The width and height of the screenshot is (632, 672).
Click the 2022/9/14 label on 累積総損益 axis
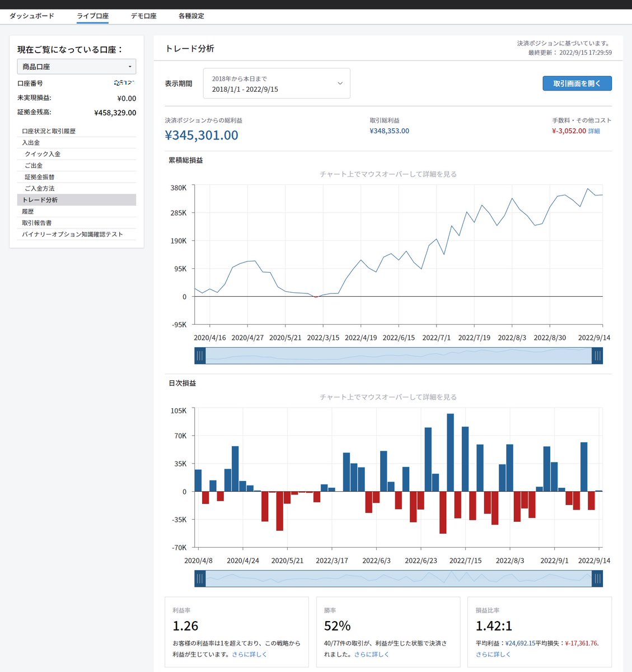point(594,338)
